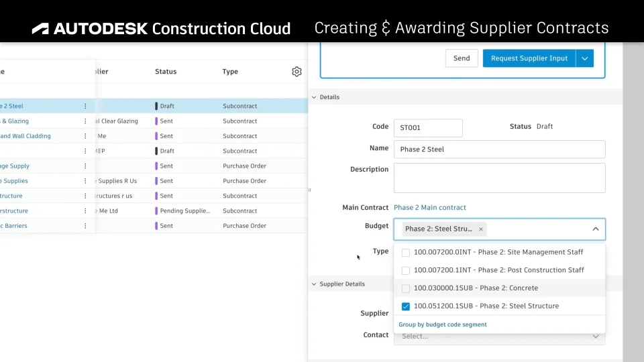Open the more menu for the row ending 'tructure'
Screen dimensions: 644x362
pos(85,196)
